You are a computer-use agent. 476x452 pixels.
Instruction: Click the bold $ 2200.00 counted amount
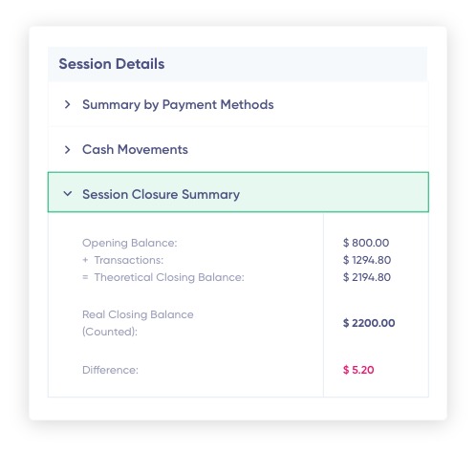(x=369, y=323)
